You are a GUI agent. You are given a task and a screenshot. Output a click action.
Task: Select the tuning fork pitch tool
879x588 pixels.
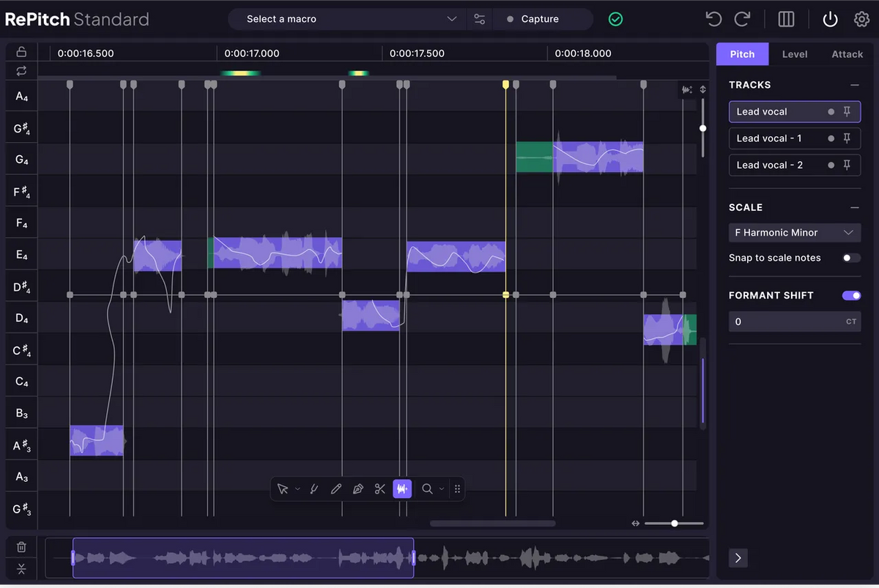[x=314, y=488]
